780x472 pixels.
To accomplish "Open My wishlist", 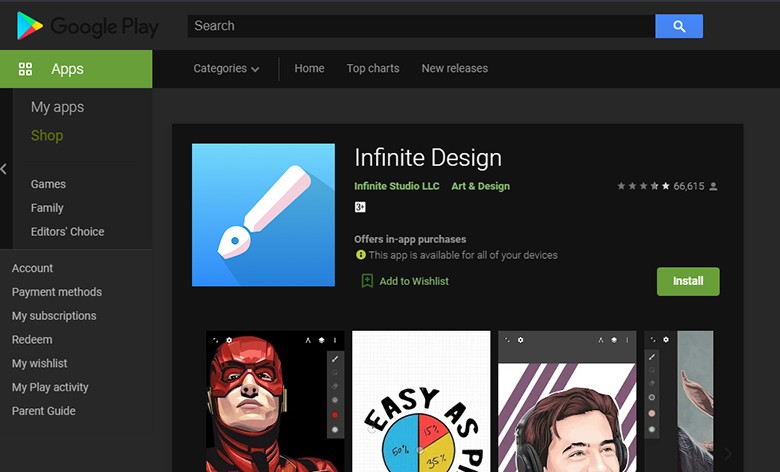I will coord(40,364).
